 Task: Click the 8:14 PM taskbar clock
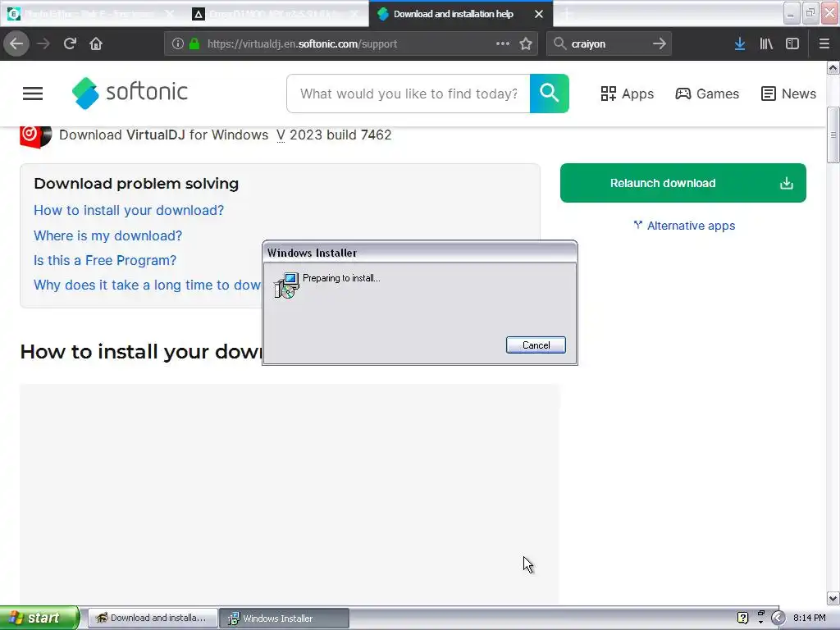[x=809, y=618]
